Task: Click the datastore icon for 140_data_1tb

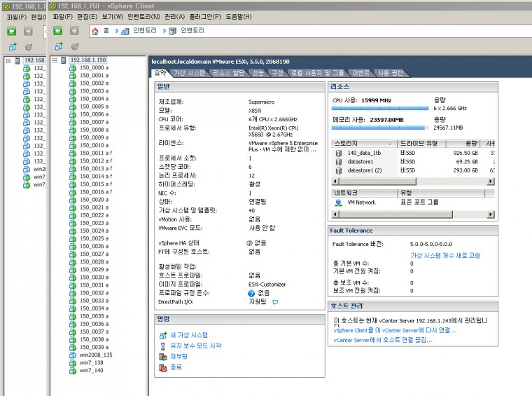Action: point(339,153)
